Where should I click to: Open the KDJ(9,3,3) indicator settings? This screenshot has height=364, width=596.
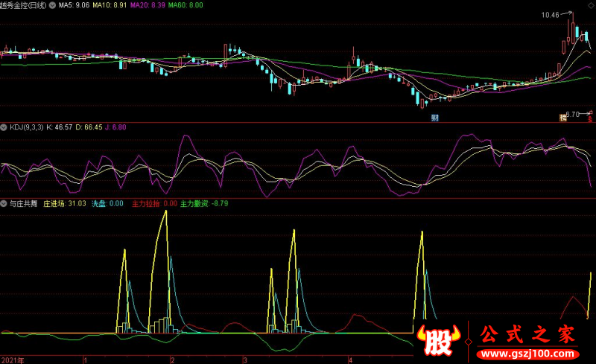27,128
